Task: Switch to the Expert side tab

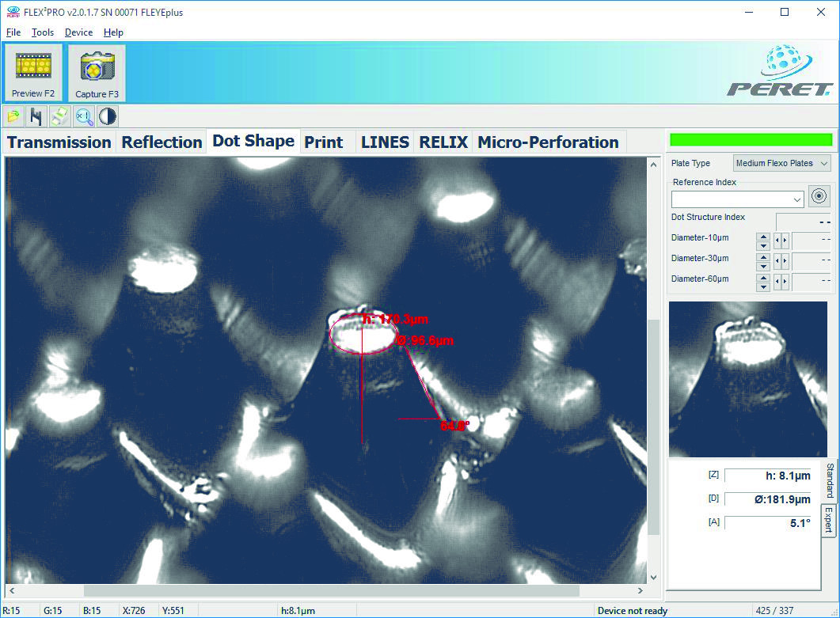Action: (x=828, y=520)
